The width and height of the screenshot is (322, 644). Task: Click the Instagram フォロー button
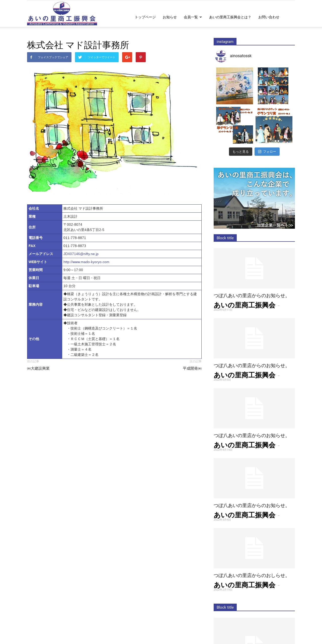(267, 151)
